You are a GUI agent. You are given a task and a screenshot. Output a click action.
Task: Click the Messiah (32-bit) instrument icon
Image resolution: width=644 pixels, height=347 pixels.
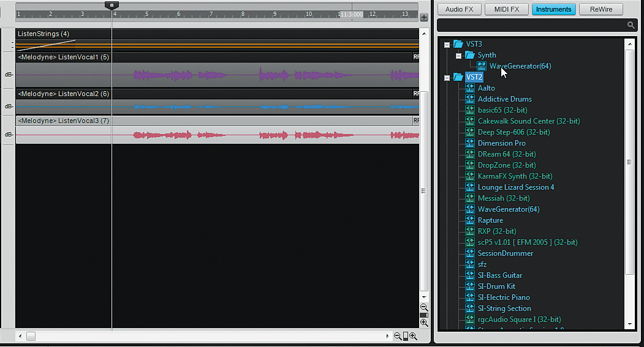click(x=470, y=198)
